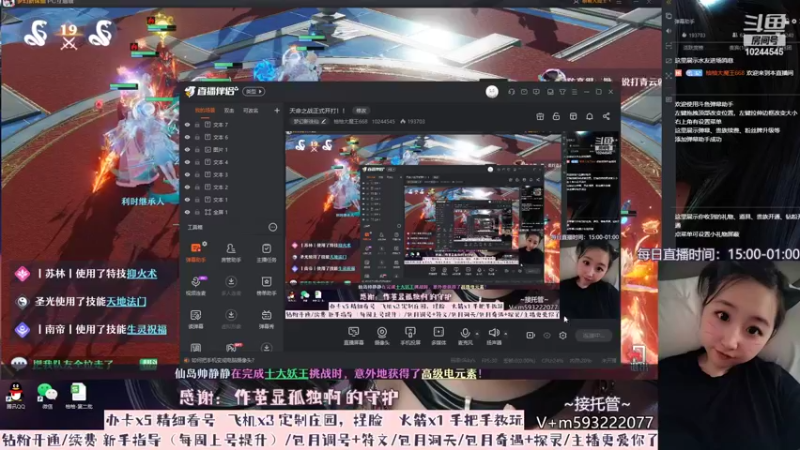Image resolution: width=800 pixels, height=450 pixels.
Task: Open the mode dropdown beside app logo
Action: (x=254, y=92)
